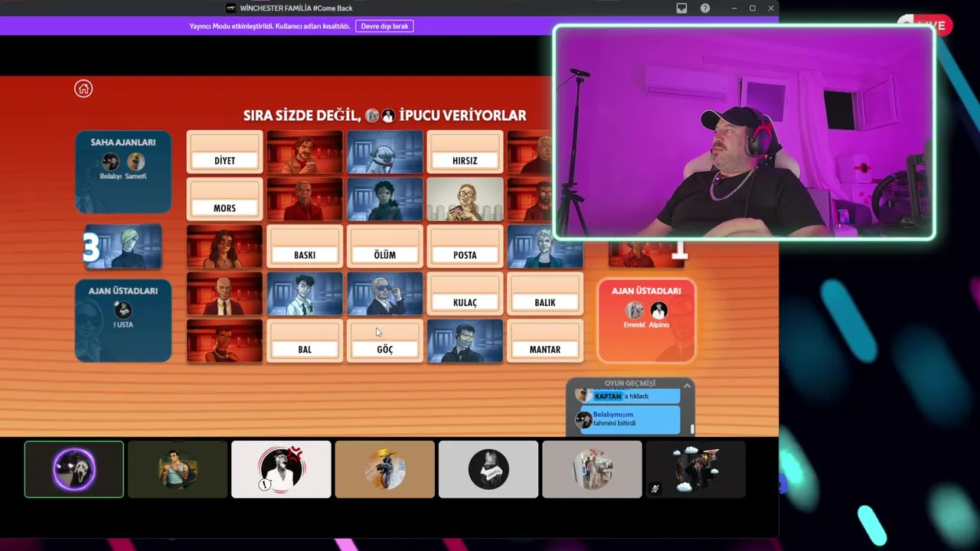
Task: Click the red agent card right of MORS
Action: [305, 199]
